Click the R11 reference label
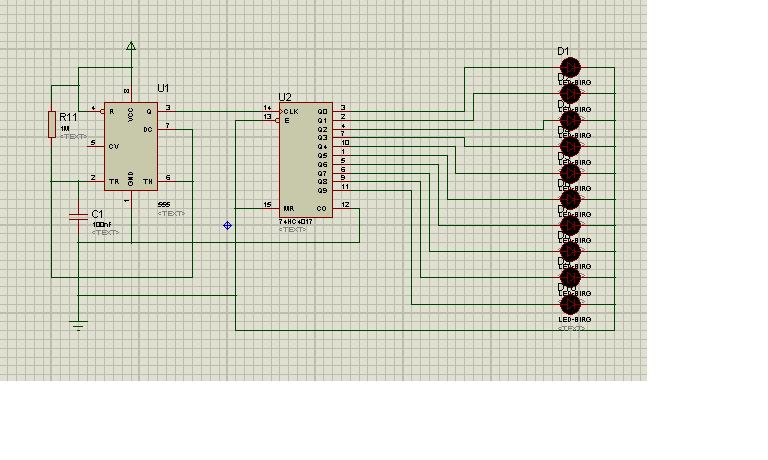The width and height of the screenshot is (768, 460). (68, 117)
